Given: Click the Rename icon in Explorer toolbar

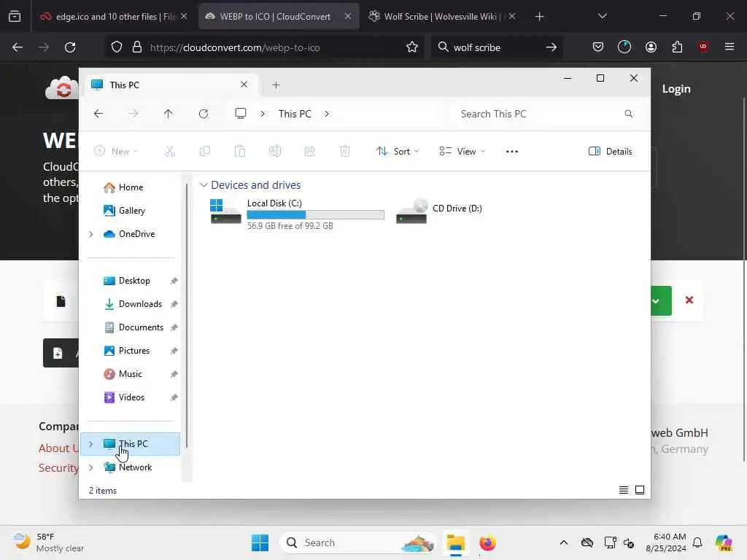Looking at the screenshot, I should 275,152.
